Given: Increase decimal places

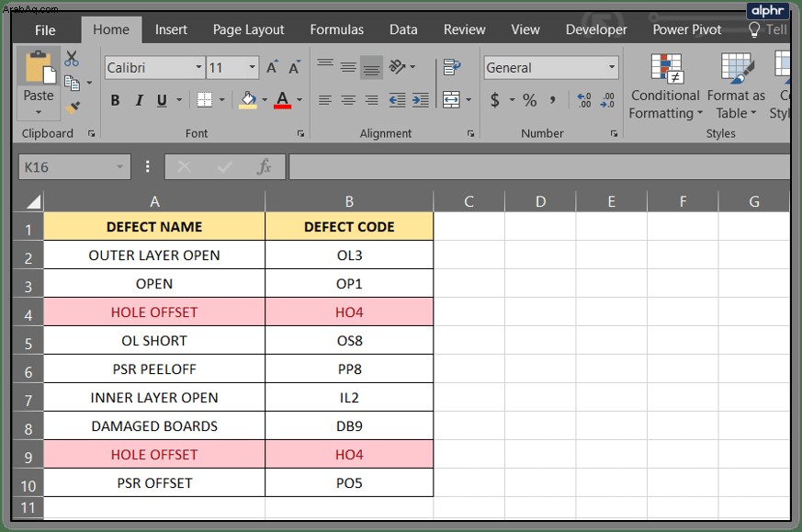Looking at the screenshot, I should coord(584,100).
